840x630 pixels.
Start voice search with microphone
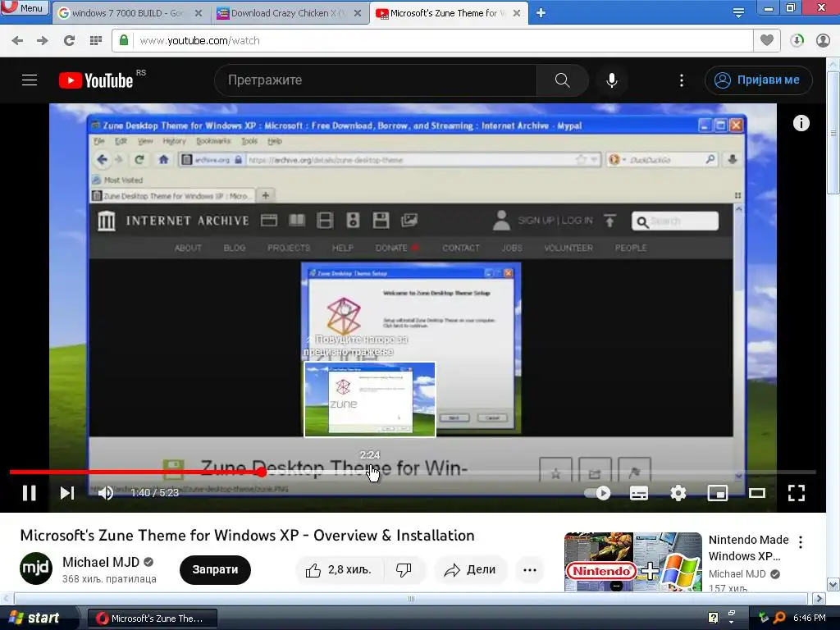612,80
